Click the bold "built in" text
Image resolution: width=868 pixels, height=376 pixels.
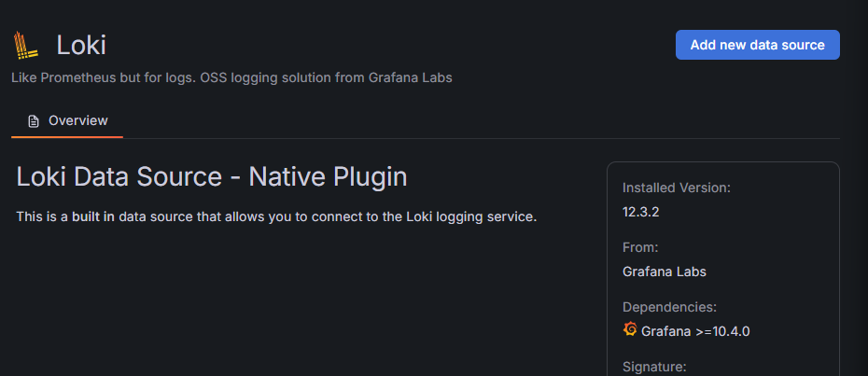93,216
